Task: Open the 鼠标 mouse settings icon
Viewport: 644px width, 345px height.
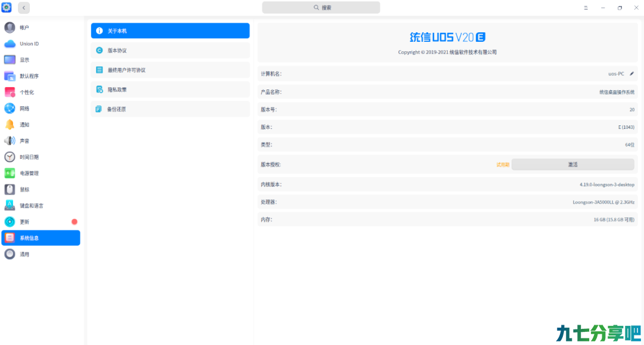Action: 10,190
